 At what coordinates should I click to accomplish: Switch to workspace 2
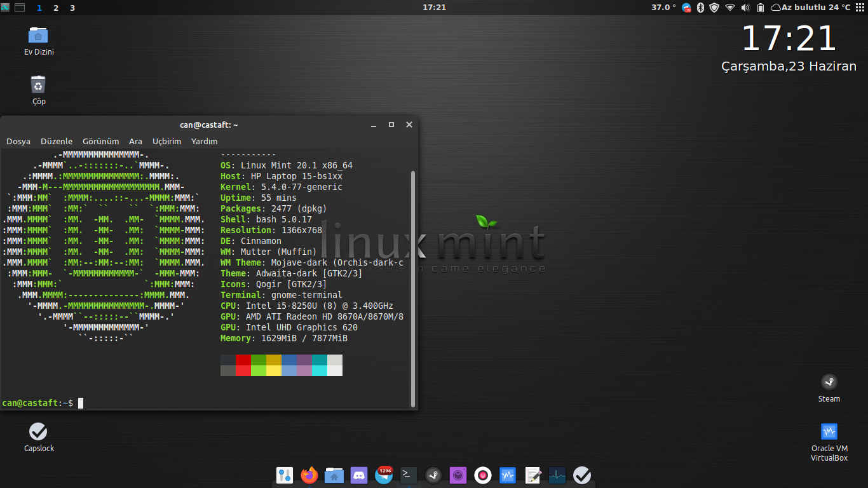56,8
